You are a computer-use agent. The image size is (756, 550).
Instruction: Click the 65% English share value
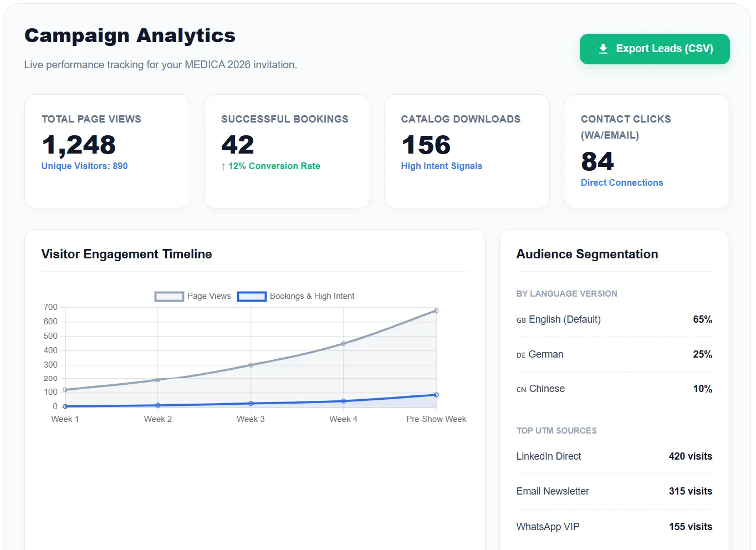tap(703, 319)
